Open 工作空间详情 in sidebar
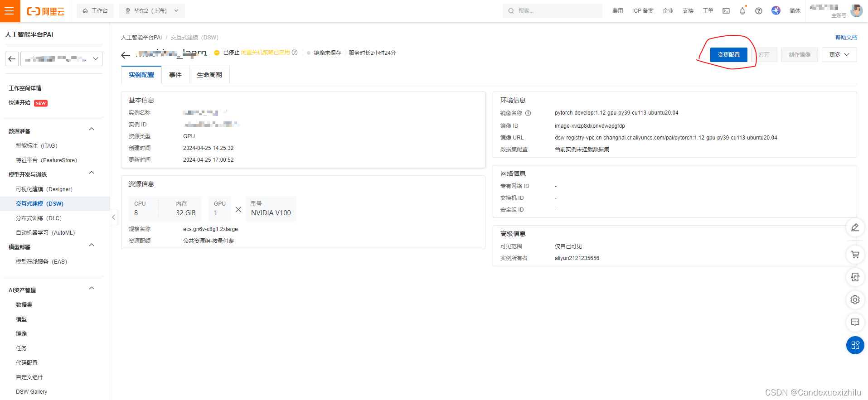The height and width of the screenshot is (400, 868). coord(25,88)
